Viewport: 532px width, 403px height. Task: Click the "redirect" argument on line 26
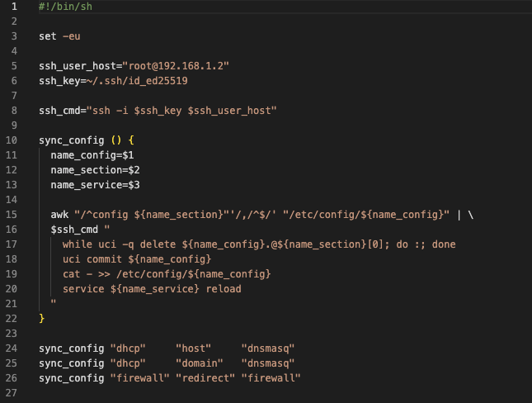[x=205, y=378]
